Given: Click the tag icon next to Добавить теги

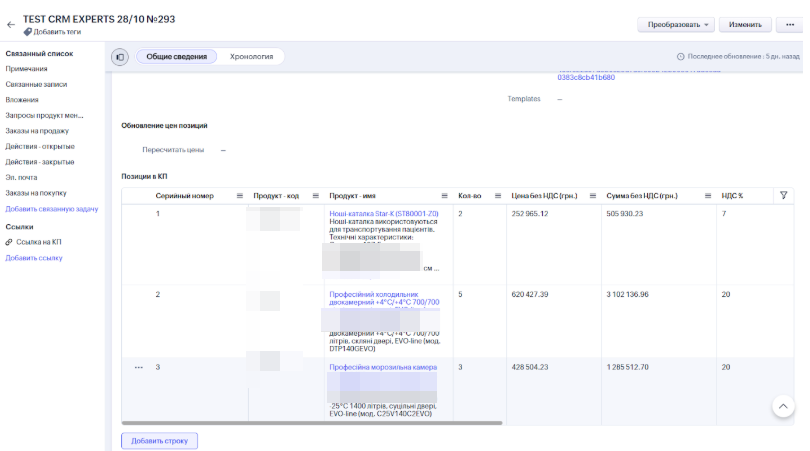Looking at the screenshot, I should (27, 32).
